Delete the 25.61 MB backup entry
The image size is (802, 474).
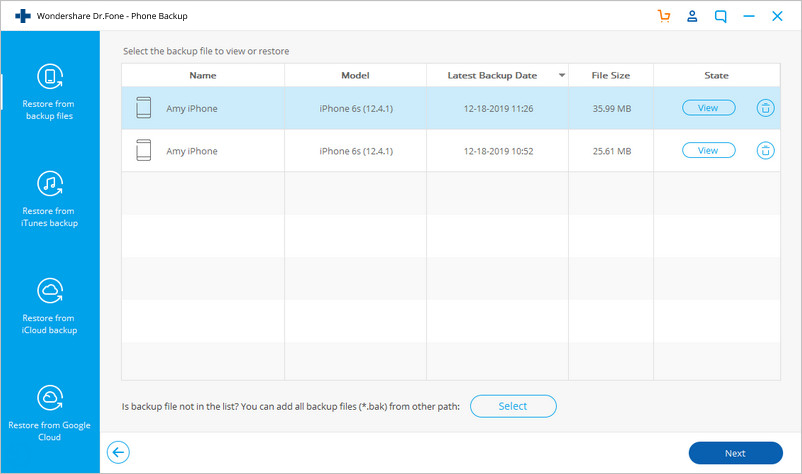tap(765, 150)
